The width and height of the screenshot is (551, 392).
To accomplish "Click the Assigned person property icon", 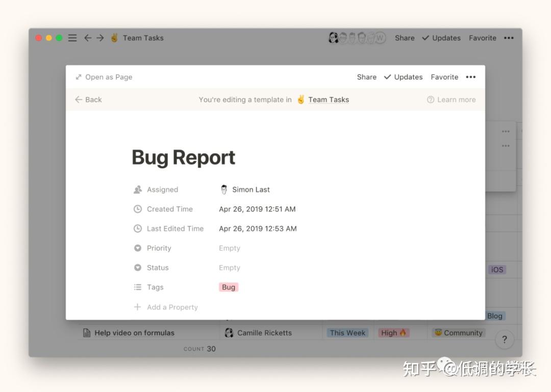I will 137,189.
